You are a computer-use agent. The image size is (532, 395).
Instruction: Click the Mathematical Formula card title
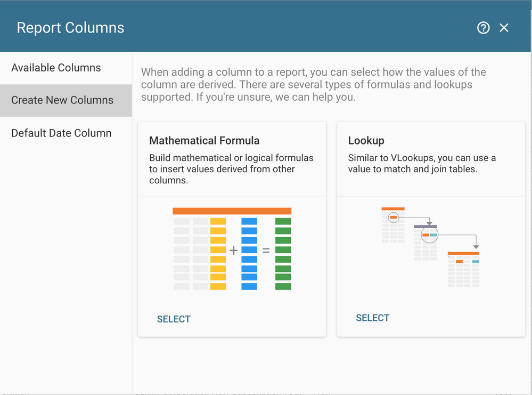204,140
